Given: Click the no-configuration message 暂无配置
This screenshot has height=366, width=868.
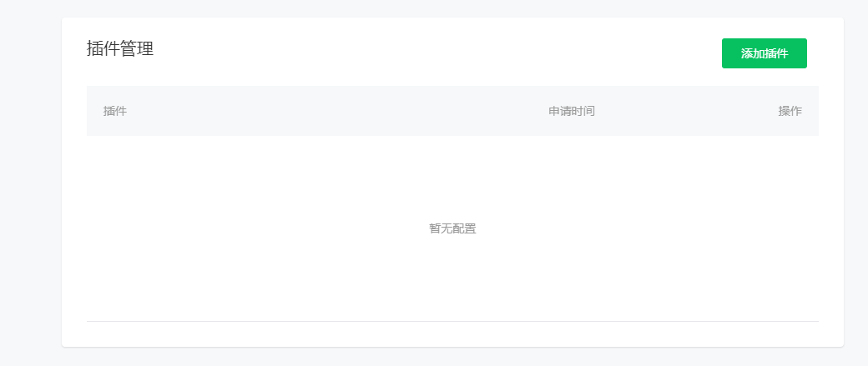Looking at the screenshot, I should [453, 228].
